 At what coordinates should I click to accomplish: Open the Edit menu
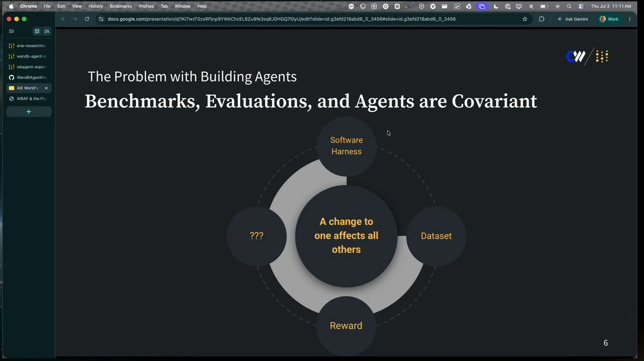(61, 6)
